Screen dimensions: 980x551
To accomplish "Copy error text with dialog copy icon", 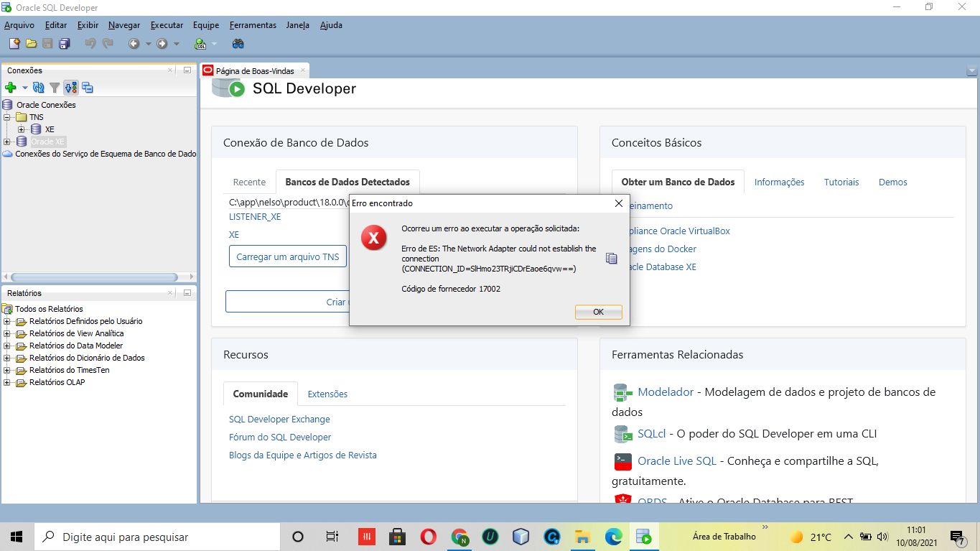I will click(x=611, y=259).
